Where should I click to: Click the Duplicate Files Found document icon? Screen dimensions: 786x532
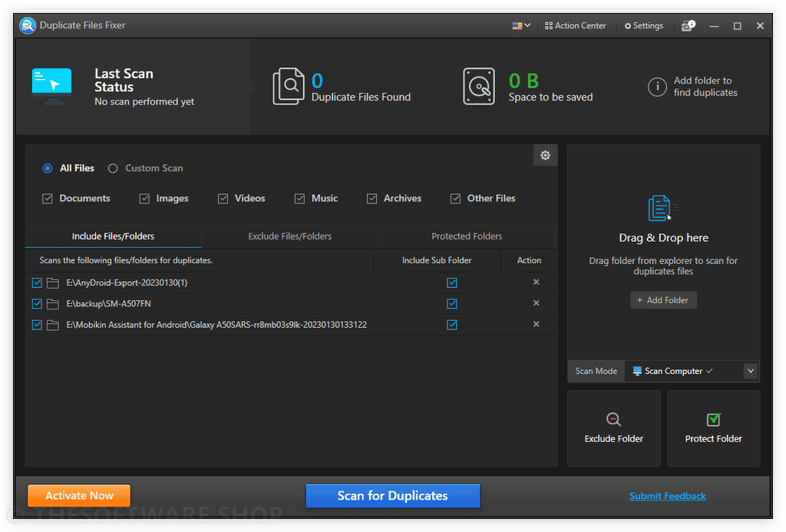tap(289, 86)
